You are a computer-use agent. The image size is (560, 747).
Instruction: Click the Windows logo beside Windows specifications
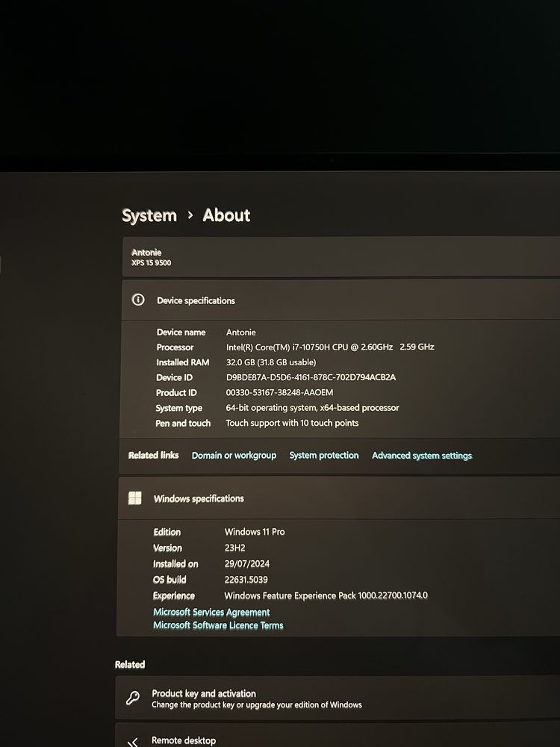coord(134,498)
